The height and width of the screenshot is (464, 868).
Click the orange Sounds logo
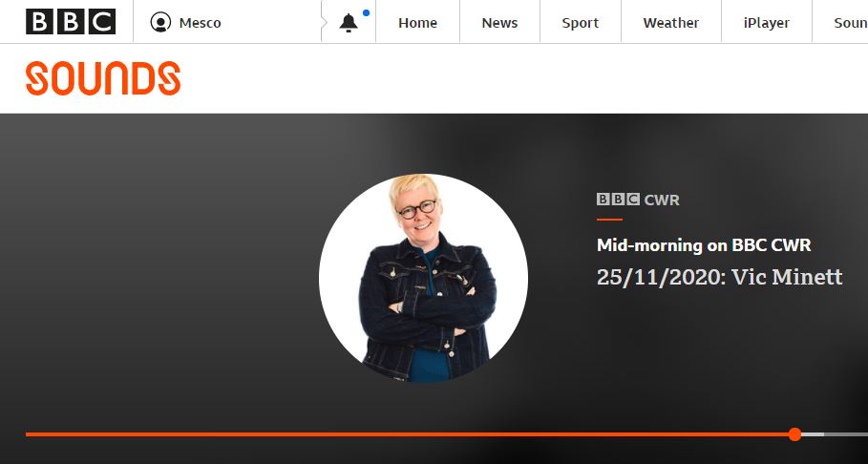tap(103, 78)
